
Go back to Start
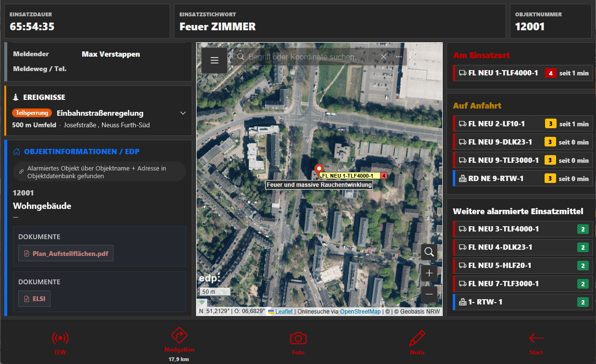(536, 342)
